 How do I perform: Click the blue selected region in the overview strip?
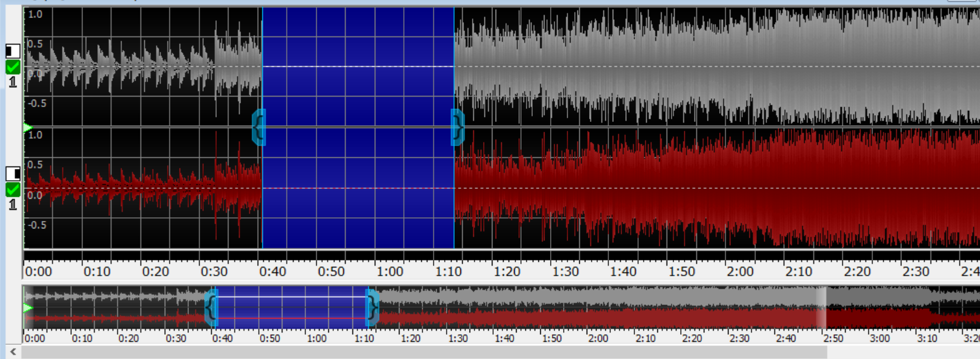click(x=291, y=308)
